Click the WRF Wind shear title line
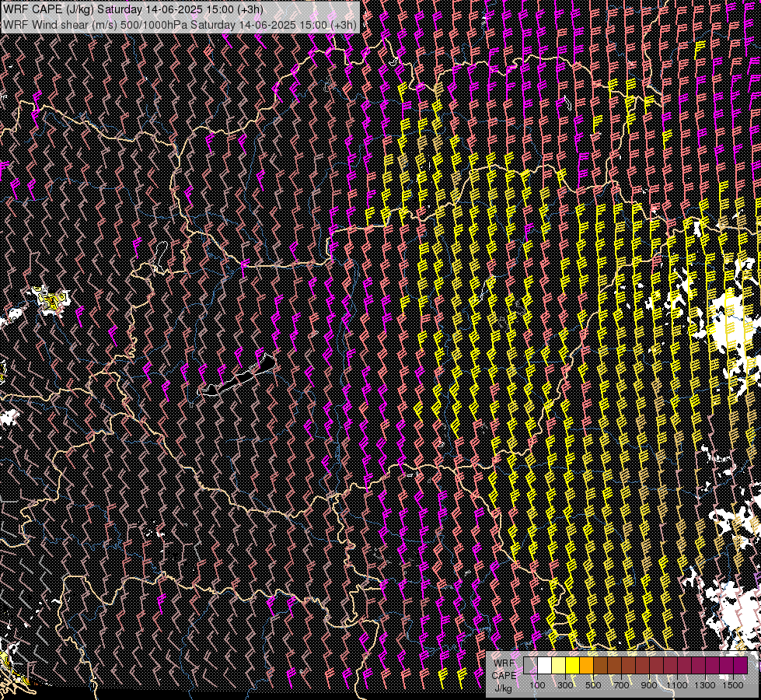This screenshot has width=761, height=700. 180,25
